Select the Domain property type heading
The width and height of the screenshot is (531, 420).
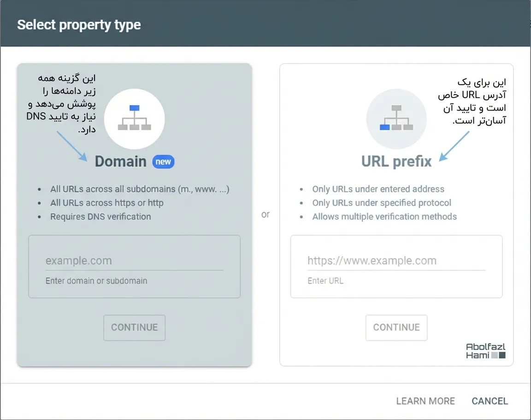point(121,162)
